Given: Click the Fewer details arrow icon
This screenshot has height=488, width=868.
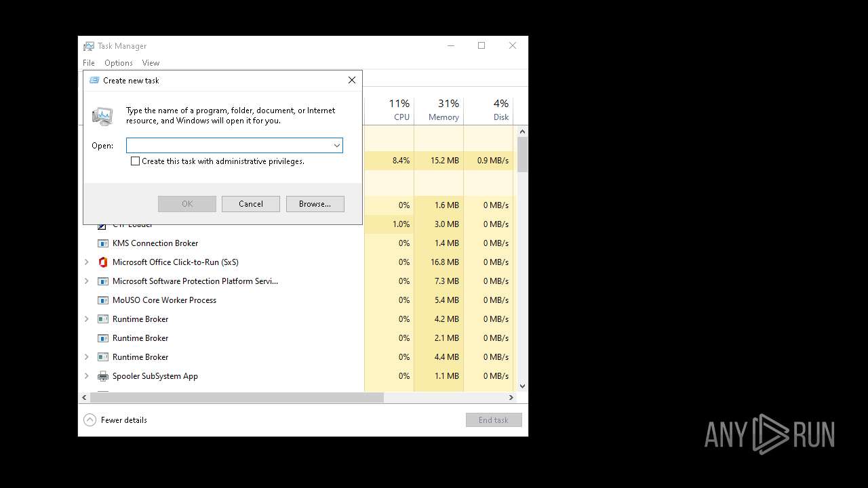Looking at the screenshot, I should coord(90,420).
